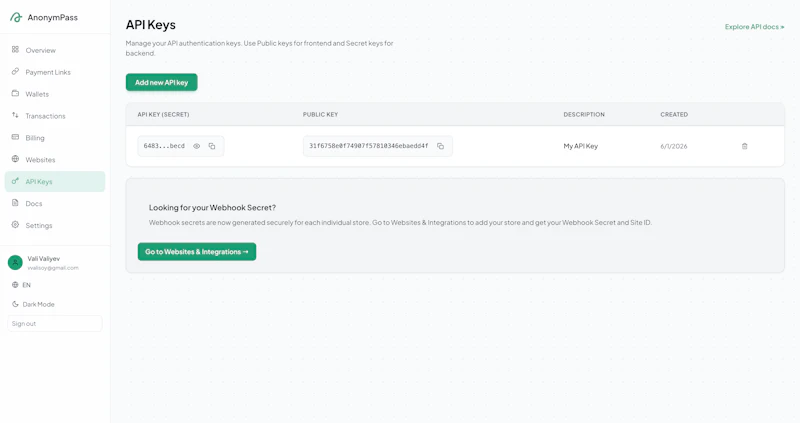Click the user avatar icon

(15, 263)
